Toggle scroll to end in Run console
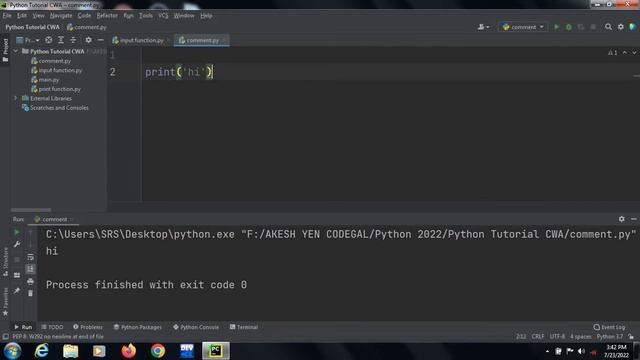The image size is (640, 360). [30, 269]
